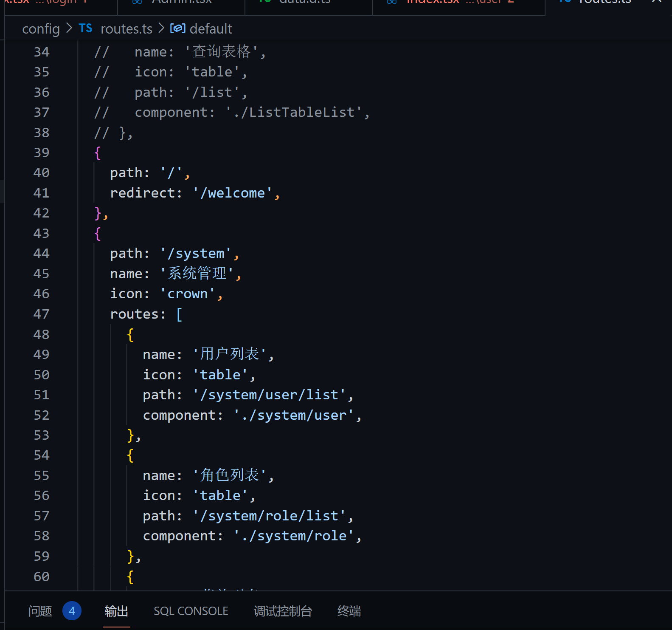Click line number 39 in the gutter
Image resolution: width=672 pixels, height=630 pixels.
click(x=42, y=153)
